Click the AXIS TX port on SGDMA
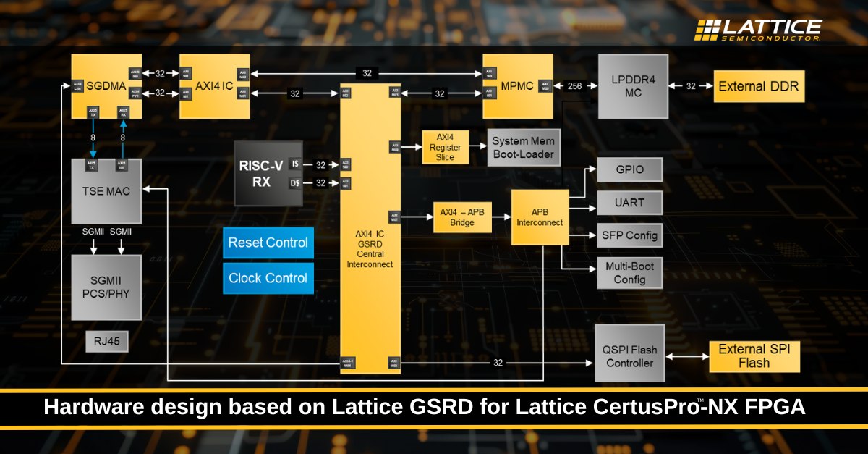Viewport: 868px width, 454px height. tap(93, 112)
